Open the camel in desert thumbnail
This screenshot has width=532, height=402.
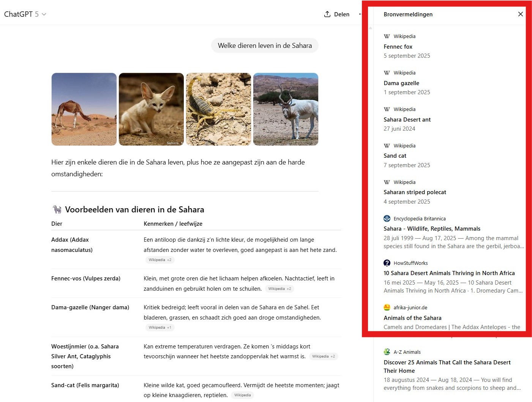point(84,109)
